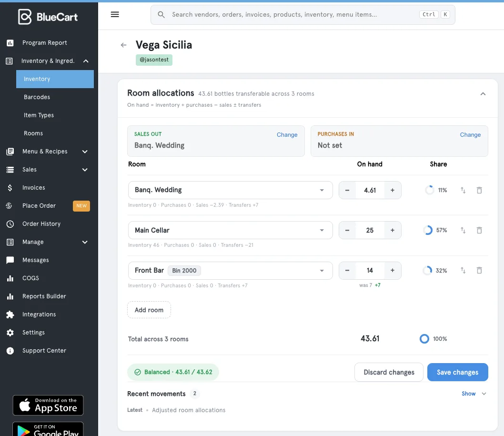Screen dimensions: 504x436
Task: Delete the Main Cellar room row
Action: pyautogui.click(x=479, y=230)
